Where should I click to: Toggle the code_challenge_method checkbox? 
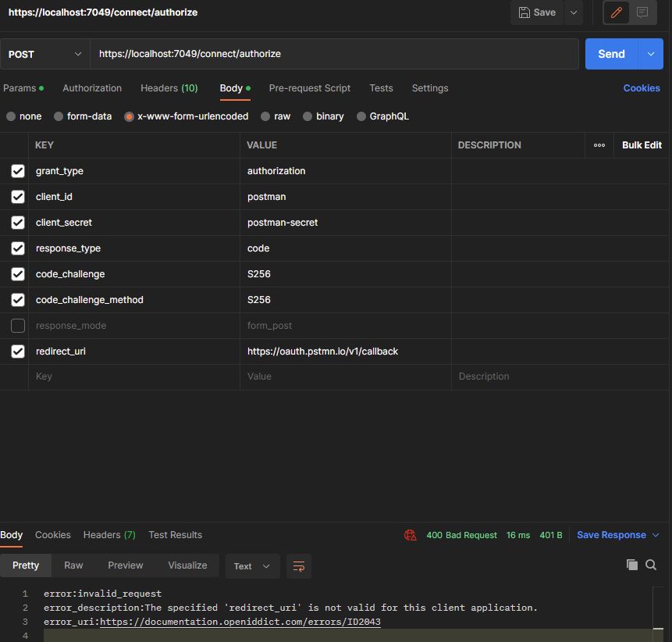(x=18, y=300)
